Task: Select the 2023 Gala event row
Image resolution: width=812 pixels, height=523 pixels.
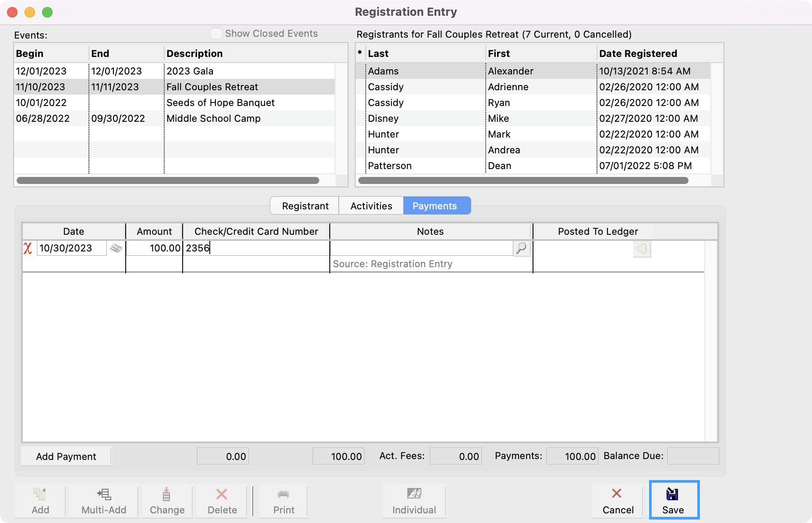Action: (x=175, y=71)
